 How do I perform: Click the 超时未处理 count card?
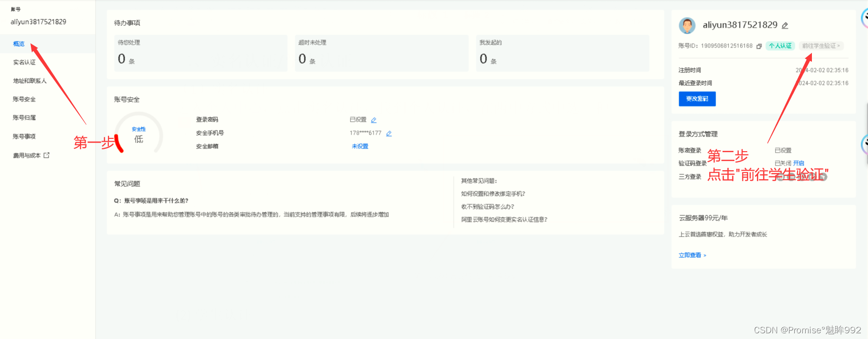point(382,53)
